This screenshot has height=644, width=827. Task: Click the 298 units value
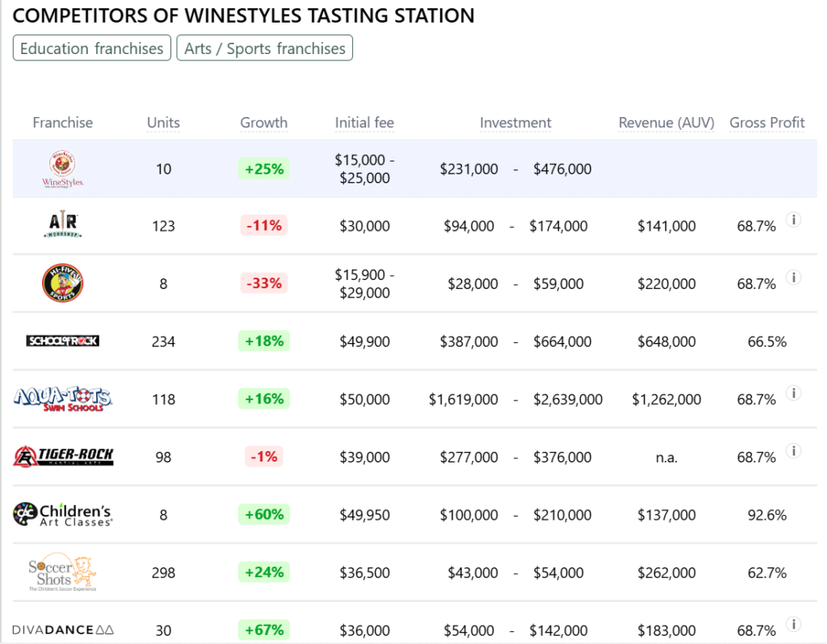(163, 573)
